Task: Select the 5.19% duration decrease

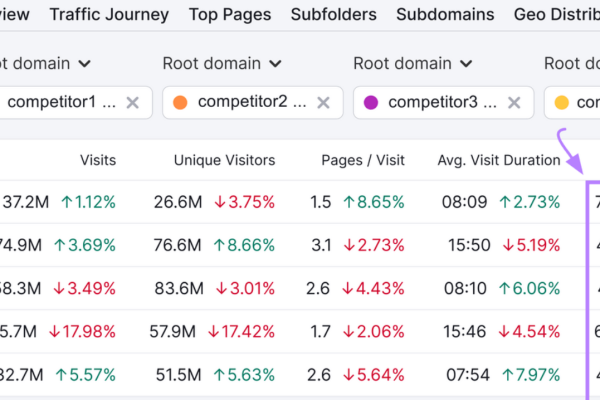Action: pyautogui.click(x=532, y=245)
